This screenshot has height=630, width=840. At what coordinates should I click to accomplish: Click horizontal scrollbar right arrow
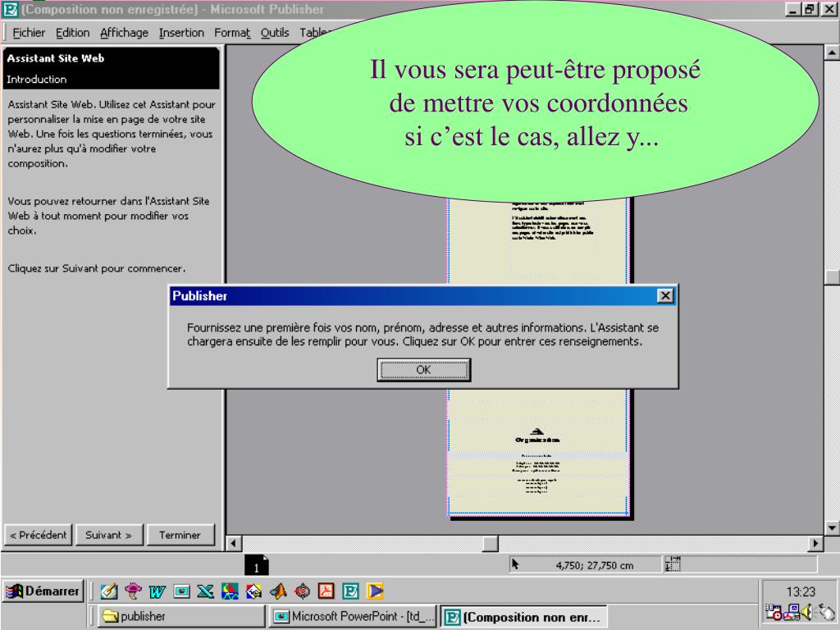[x=815, y=543]
